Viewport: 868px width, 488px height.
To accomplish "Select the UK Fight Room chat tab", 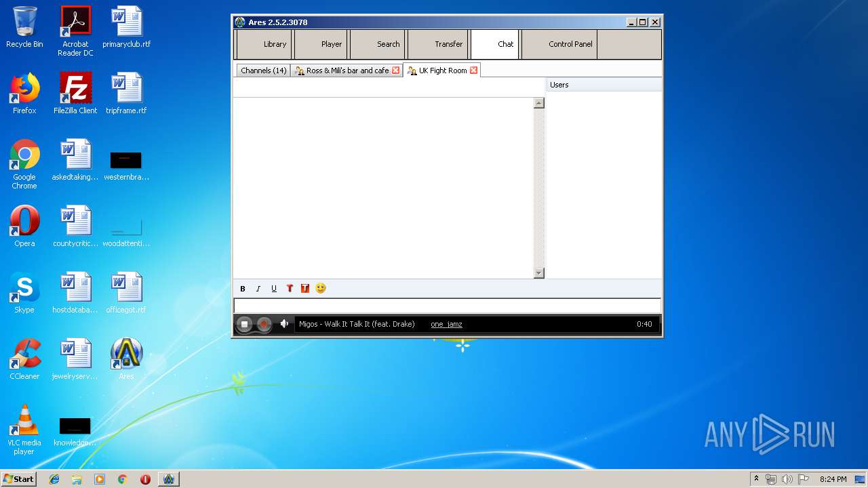I will point(441,70).
